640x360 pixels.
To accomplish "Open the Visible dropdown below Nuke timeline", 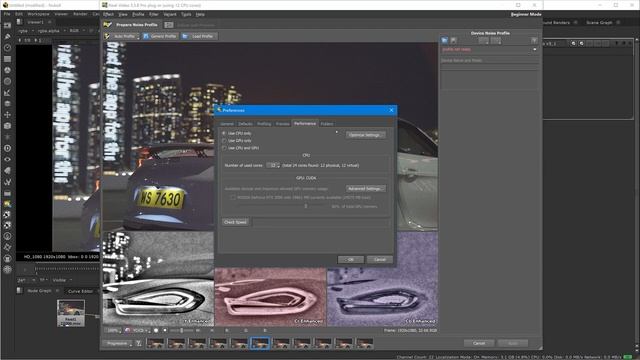I will [62, 280].
